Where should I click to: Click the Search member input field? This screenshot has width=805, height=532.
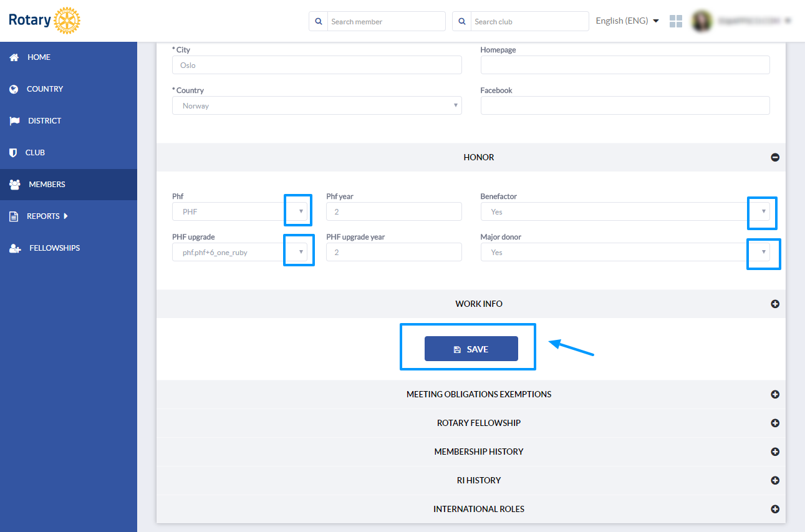[387, 21]
